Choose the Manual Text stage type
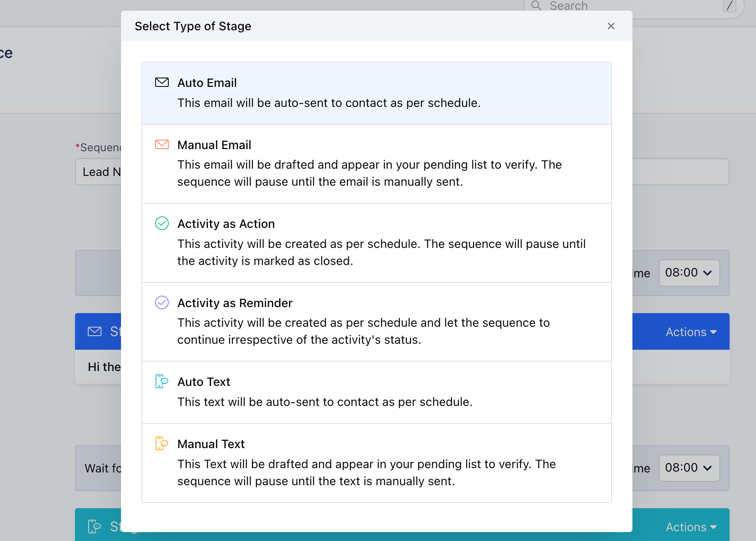The width and height of the screenshot is (756, 541). pyautogui.click(x=377, y=463)
